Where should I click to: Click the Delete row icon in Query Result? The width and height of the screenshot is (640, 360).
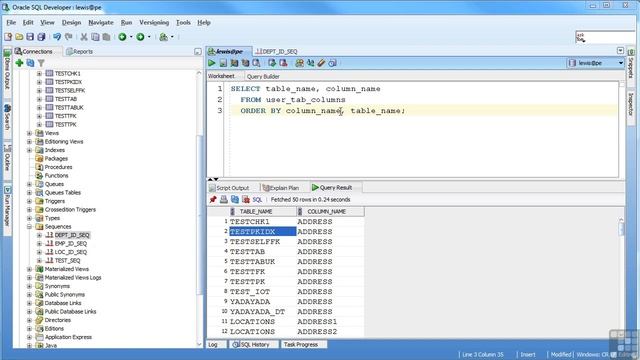click(x=246, y=200)
